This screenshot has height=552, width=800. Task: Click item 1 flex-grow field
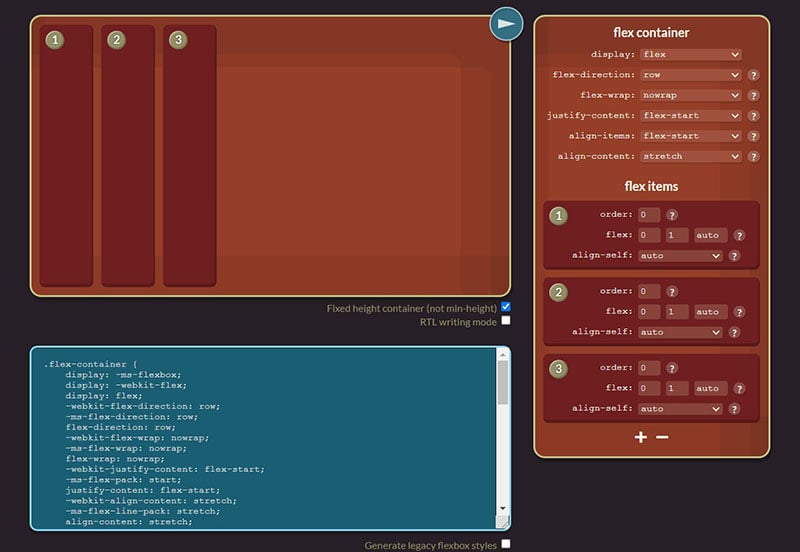(649, 235)
